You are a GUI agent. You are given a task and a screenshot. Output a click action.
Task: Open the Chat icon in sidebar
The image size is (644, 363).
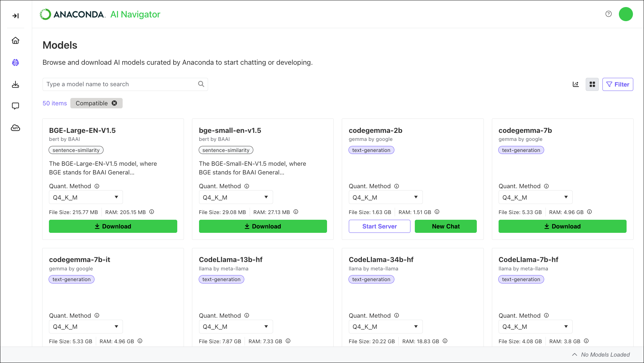[15, 106]
